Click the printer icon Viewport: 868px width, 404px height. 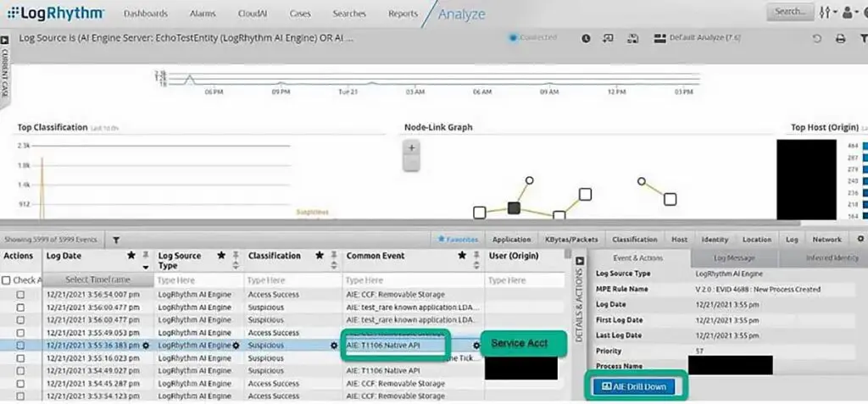[840, 39]
